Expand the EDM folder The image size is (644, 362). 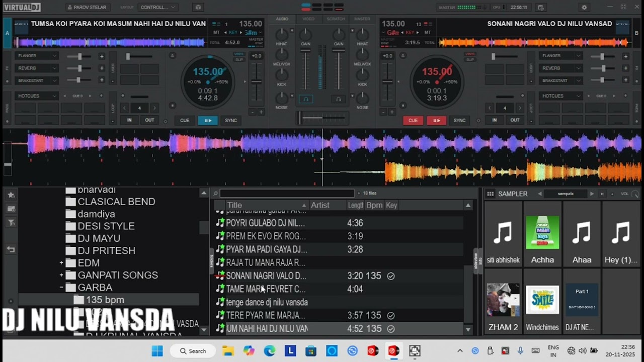pyautogui.click(x=61, y=263)
